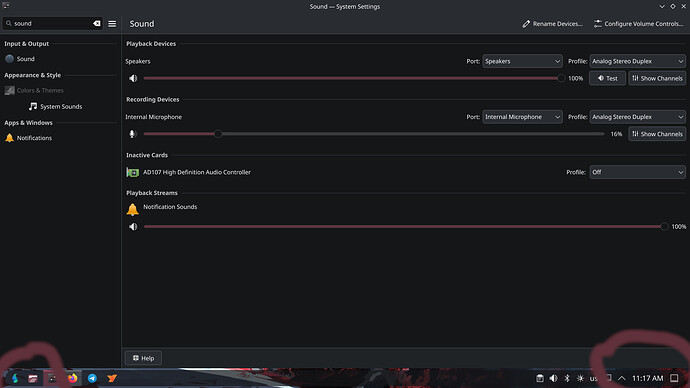Show Channels for Speakers
This screenshot has height=388, width=690.
(657, 78)
